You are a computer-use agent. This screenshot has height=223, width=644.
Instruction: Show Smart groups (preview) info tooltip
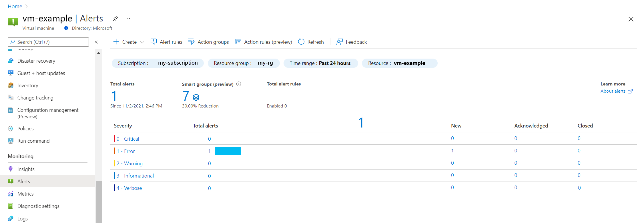pos(239,84)
